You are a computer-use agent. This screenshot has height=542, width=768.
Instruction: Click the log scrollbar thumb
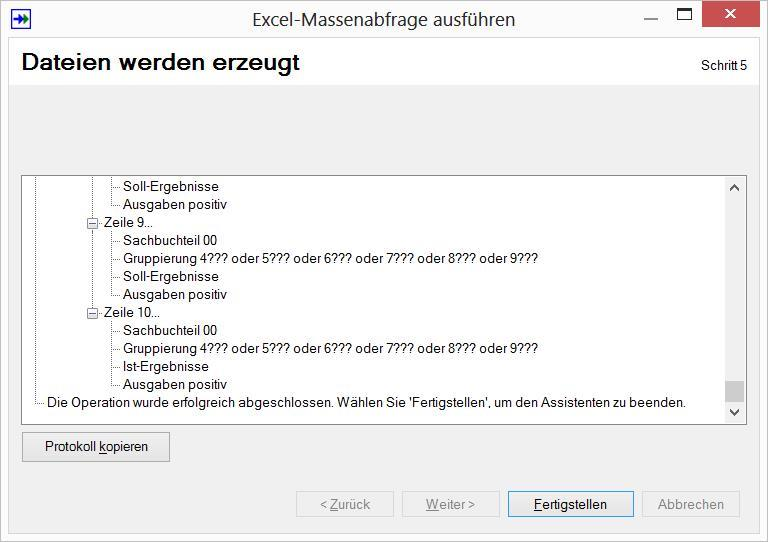click(x=734, y=392)
